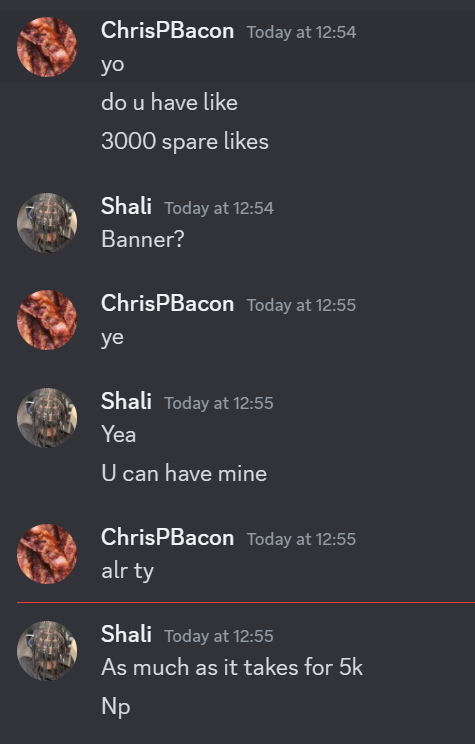Click the "U can have mine" message
The width and height of the screenshot is (475, 744).
click(184, 474)
